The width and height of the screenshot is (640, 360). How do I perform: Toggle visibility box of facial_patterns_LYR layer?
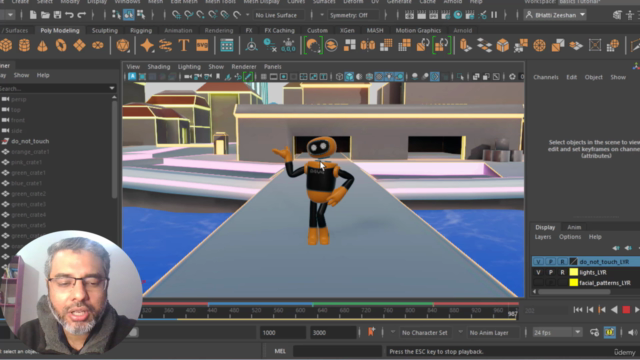pos(538,282)
